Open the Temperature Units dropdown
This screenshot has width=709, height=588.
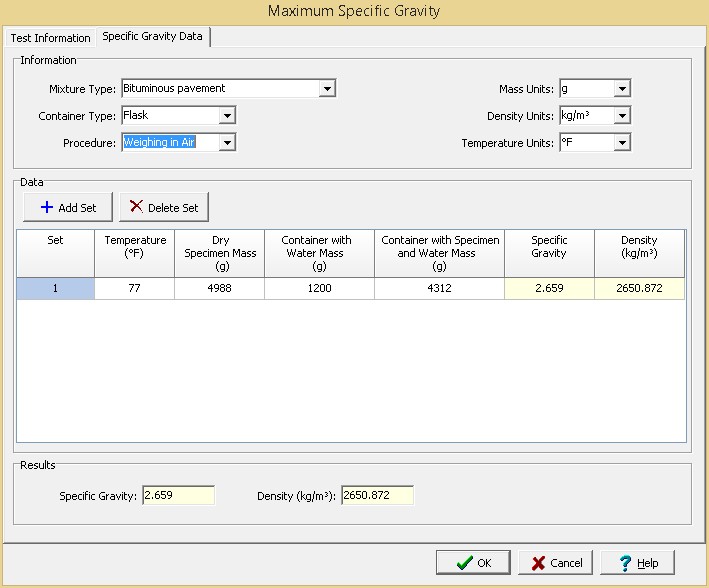(622, 143)
